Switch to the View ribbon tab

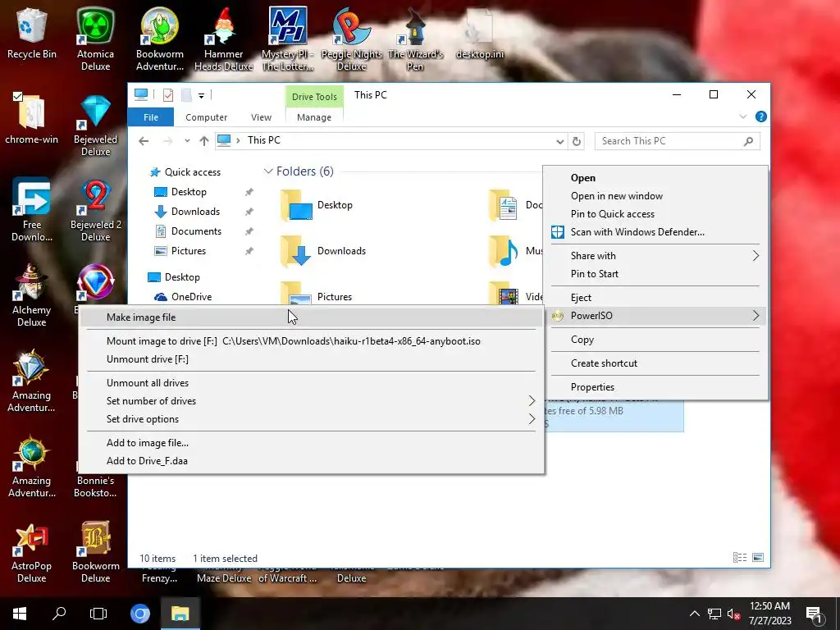pyautogui.click(x=261, y=117)
